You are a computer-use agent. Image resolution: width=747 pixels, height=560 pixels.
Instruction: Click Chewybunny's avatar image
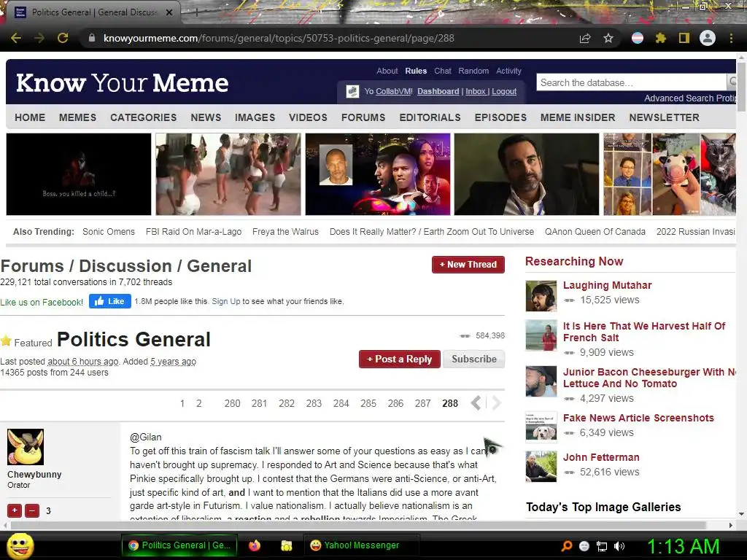point(26,447)
